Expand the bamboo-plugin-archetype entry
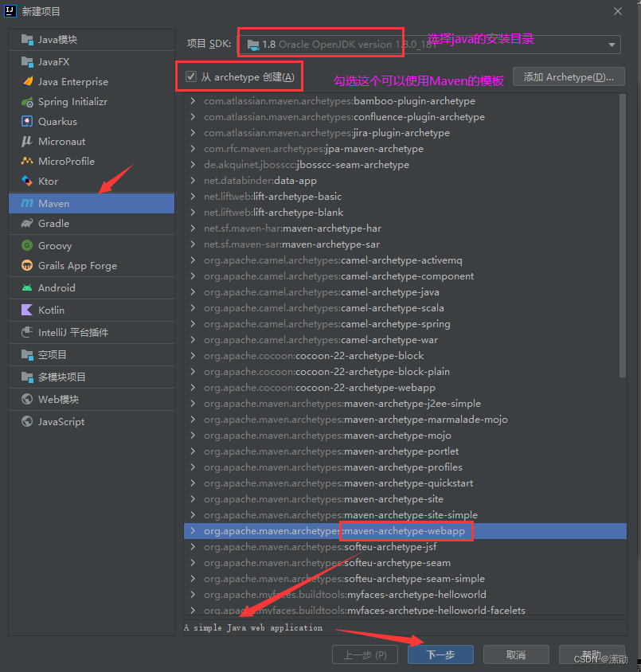This screenshot has width=641, height=672. pyautogui.click(x=193, y=100)
